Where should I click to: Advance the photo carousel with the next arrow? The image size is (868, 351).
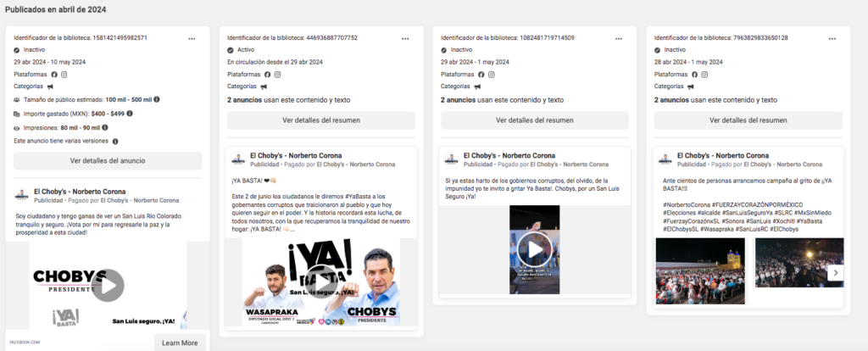tap(834, 273)
